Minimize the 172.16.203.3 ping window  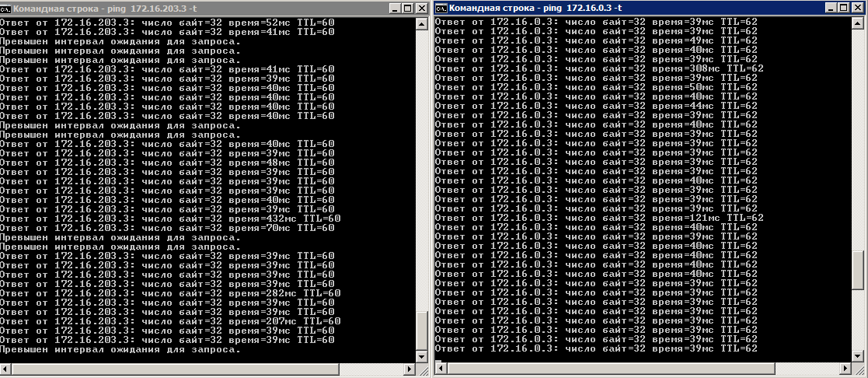(x=395, y=9)
